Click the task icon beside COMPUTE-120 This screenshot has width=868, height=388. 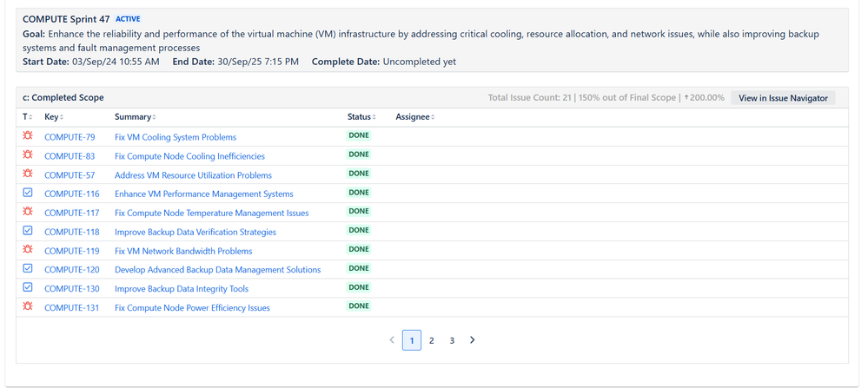28,268
